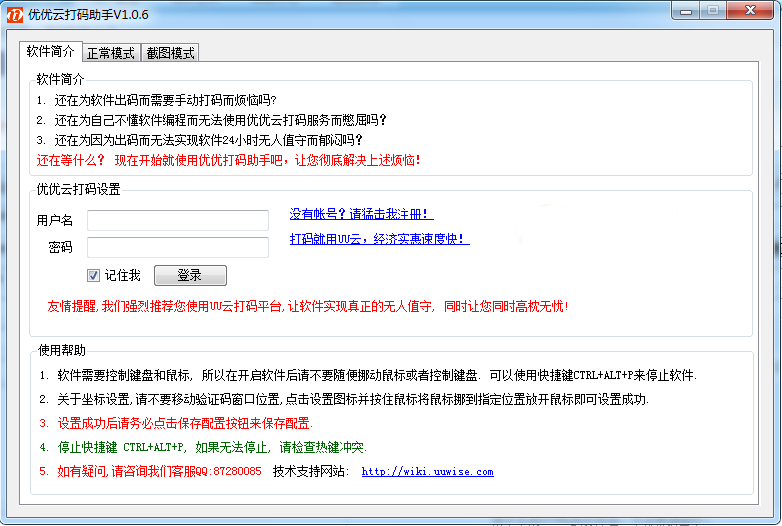Click intro line 1 about 手动打码
Screen dimensions: 782x526
[157, 100]
